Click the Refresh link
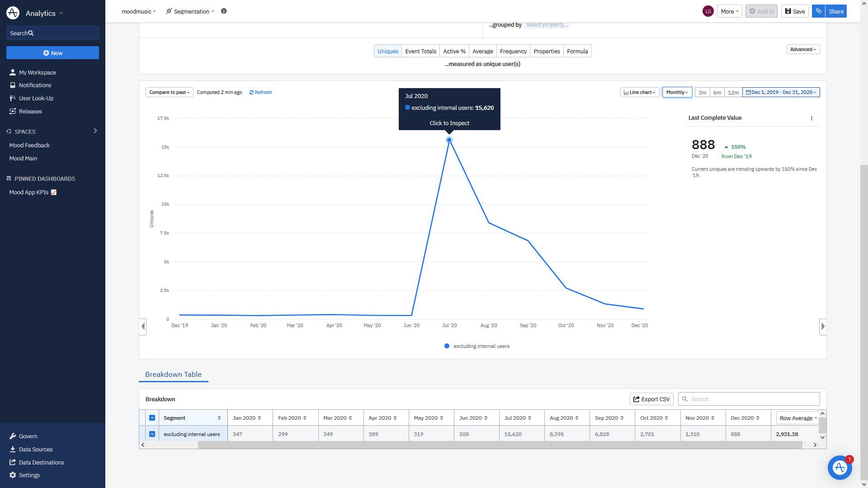The image size is (868, 488). pyautogui.click(x=261, y=92)
